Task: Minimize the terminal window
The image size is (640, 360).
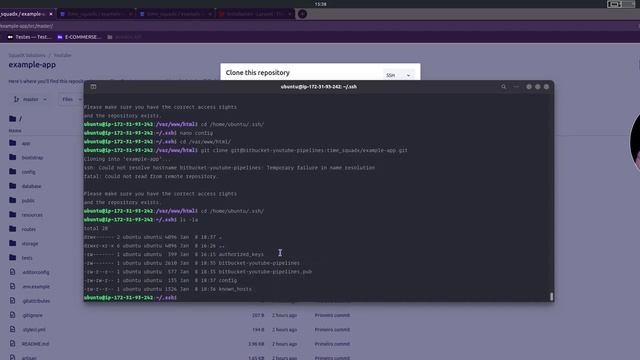Action: pos(529,87)
